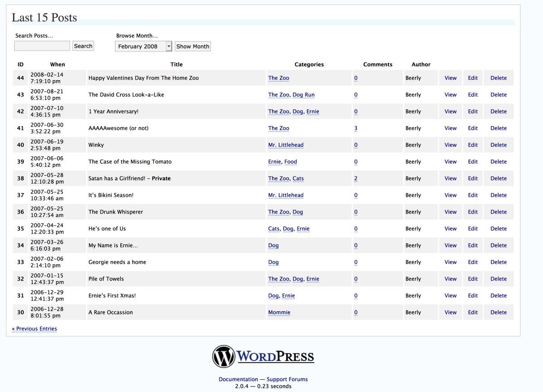
Task: Visit the Support Forums footer link
Action: (287, 379)
